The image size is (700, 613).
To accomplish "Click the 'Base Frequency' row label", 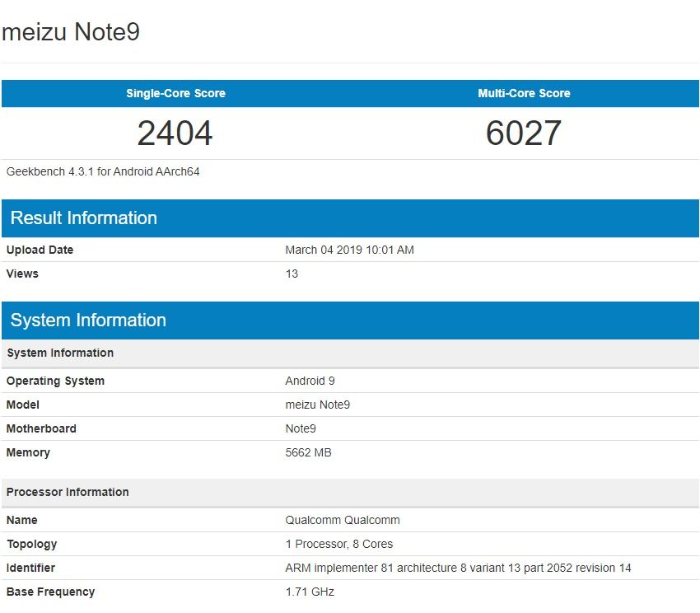I will click(50, 592).
